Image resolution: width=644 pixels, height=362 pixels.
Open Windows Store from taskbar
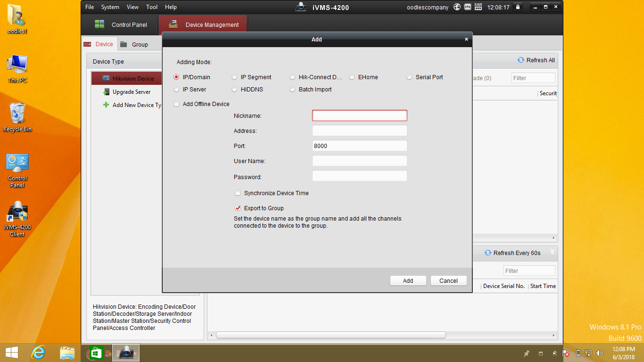click(96, 353)
